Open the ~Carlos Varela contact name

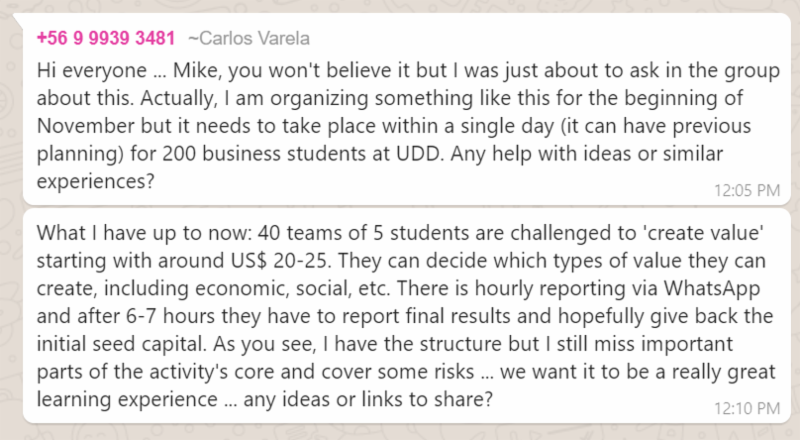[248, 39]
